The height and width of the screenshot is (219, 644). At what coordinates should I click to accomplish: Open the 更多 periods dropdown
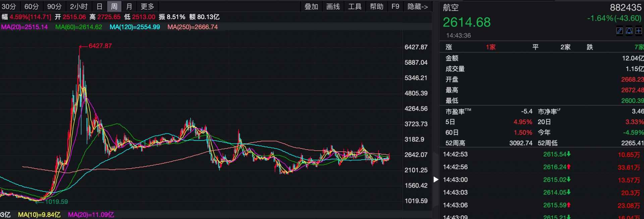(x=147, y=6)
